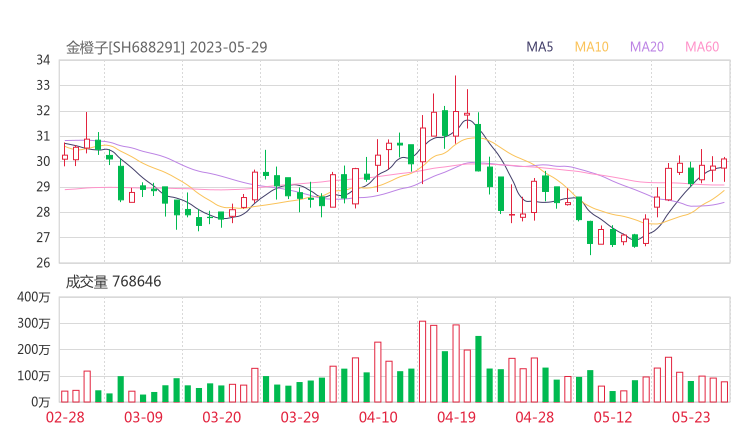Viewport: 740px width, 440px height.
Task: Click the MA10 legend label
Action: click(x=591, y=47)
